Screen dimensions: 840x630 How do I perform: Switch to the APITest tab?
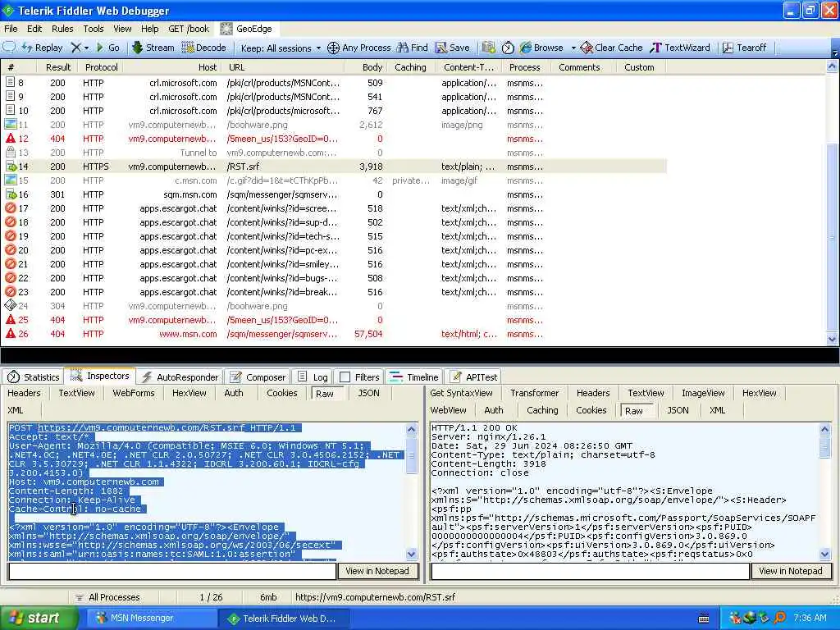[x=473, y=377]
